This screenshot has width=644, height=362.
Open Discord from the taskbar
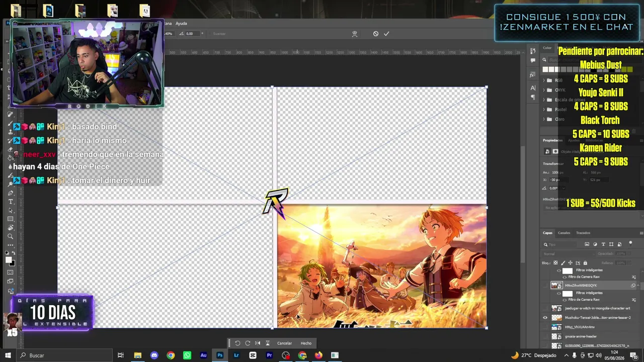(x=154, y=355)
